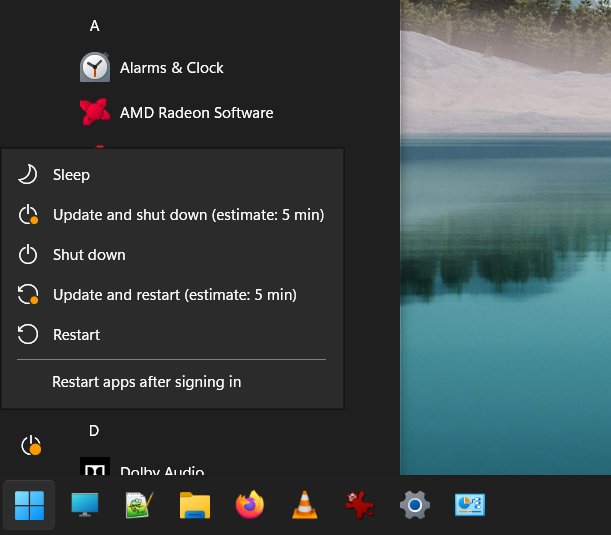Click the red IrfanView taskbar icon
Screen dimensions: 611x535
pos(359,506)
